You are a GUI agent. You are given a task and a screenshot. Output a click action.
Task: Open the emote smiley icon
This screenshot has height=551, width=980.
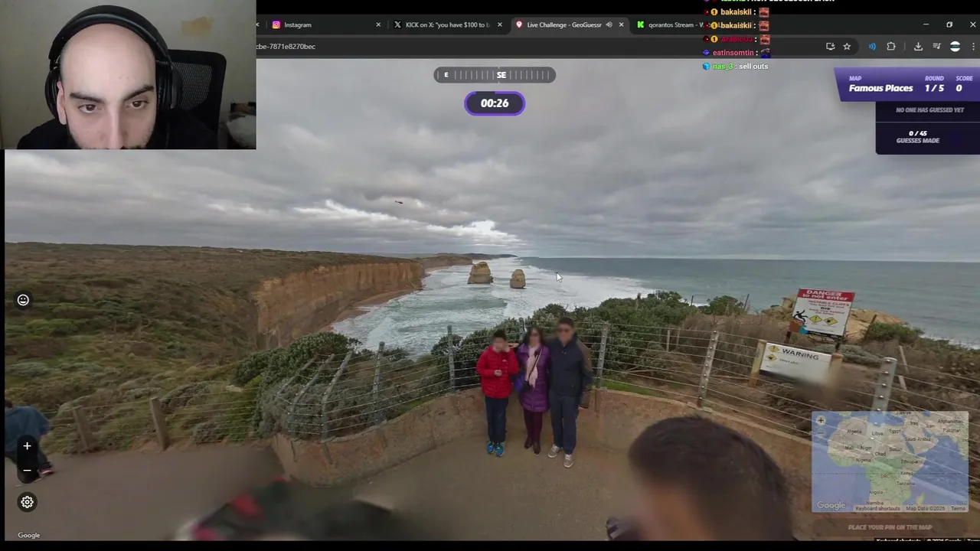pyautogui.click(x=23, y=300)
